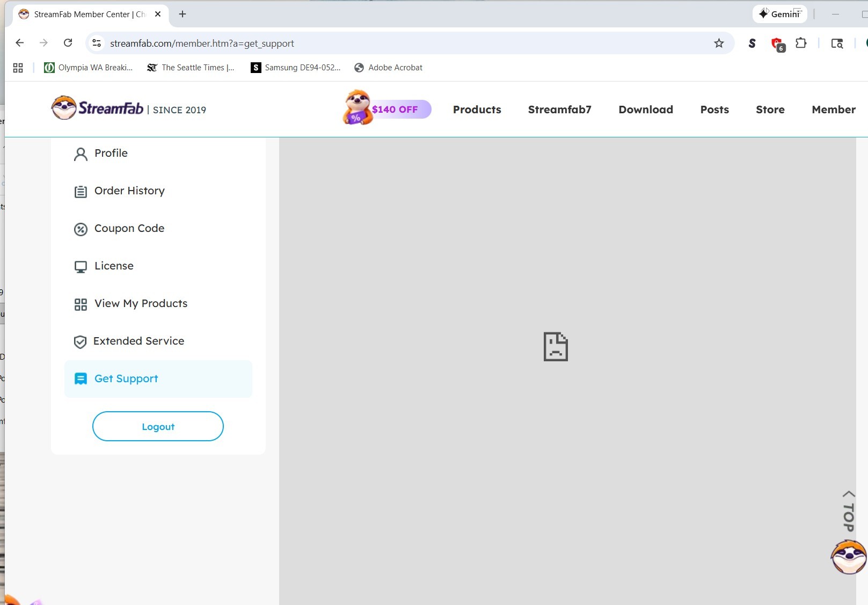Screen dimensions: 868x605
Task: Open the Adobe Acrobat bookmark
Action: [x=388, y=68]
